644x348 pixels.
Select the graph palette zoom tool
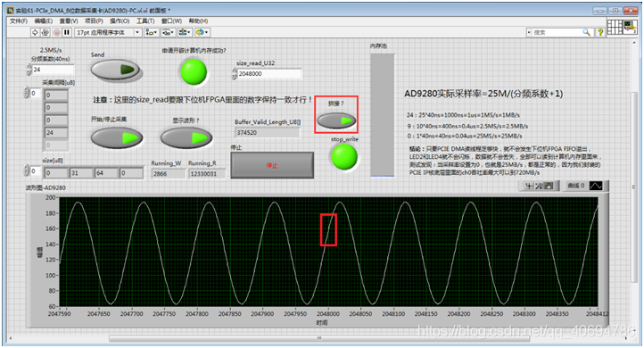(540, 186)
